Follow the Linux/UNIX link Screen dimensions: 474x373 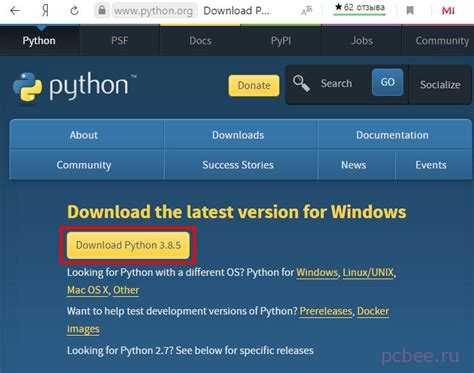click(x=368, y=273)
